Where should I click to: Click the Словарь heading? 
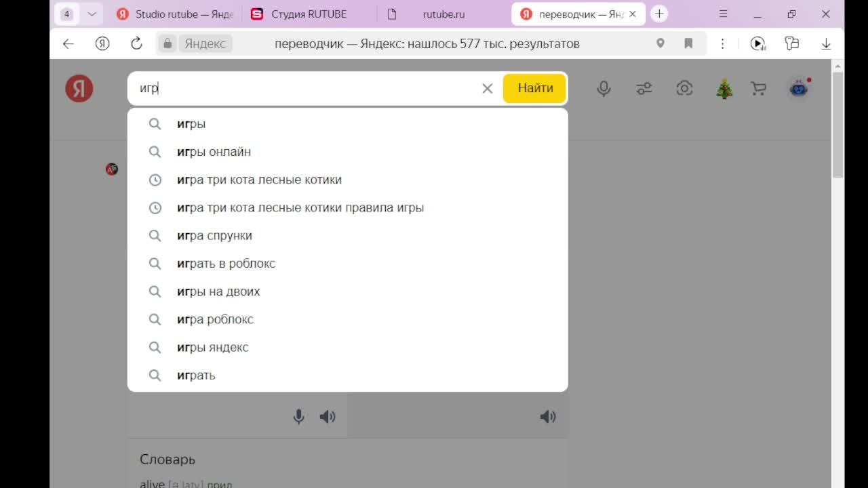pos(167,459)
